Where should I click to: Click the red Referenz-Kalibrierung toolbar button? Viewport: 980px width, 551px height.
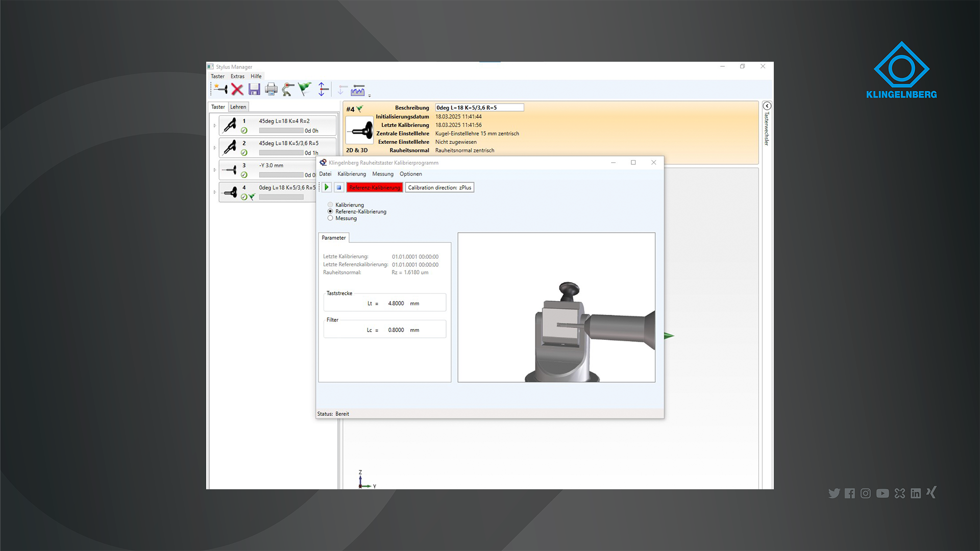point(375,187)
